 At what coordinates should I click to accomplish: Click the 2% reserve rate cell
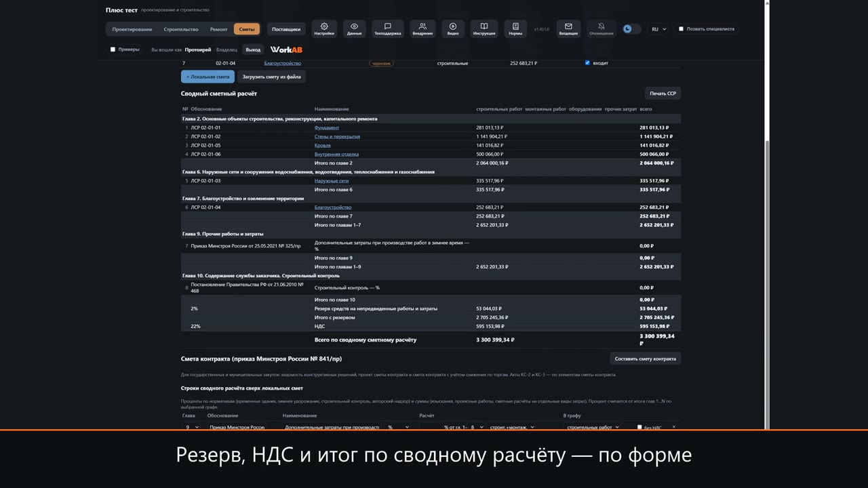point(194,308)
